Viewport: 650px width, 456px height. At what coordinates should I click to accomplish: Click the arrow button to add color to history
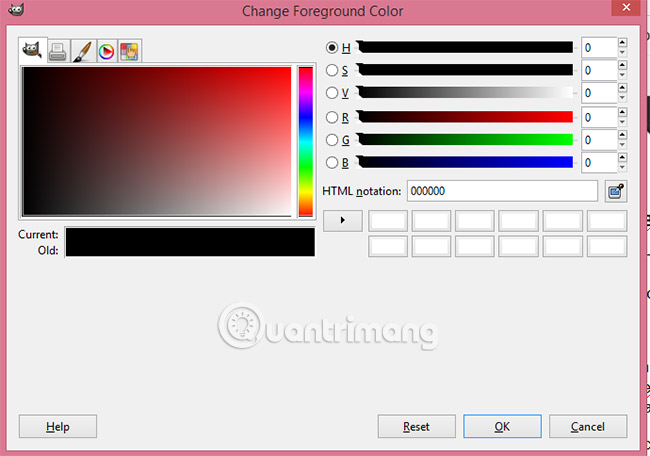pos(343,221)
